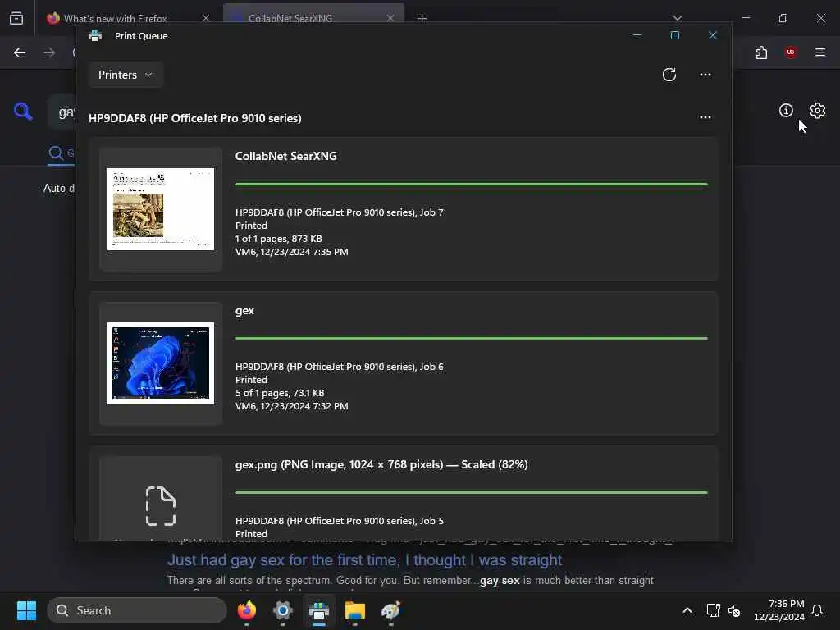Image resolution: width=840 pixels, height=630 pixels.
Task: Open the muted volume tray icon
Action: pos(734,610)
